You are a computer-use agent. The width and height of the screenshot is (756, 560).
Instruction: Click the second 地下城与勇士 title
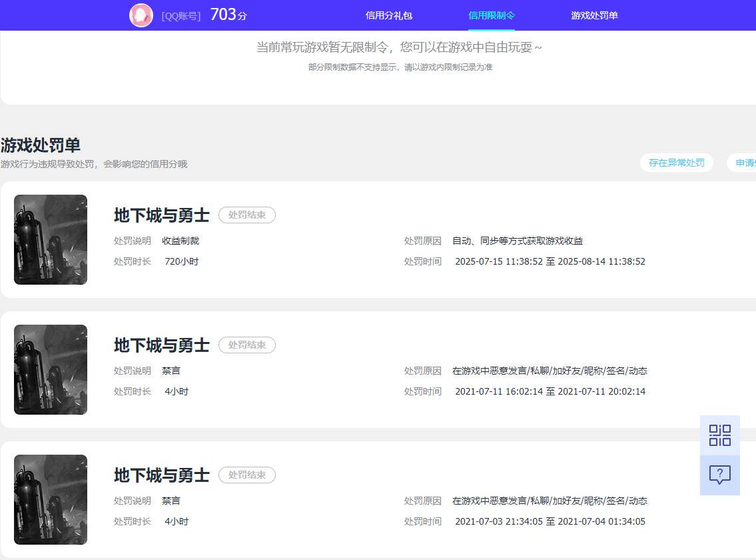click(x=162, y=345)
